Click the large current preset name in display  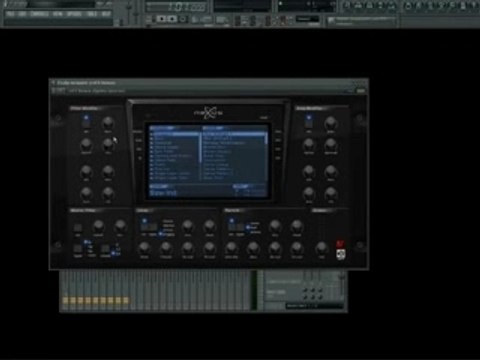tap(164, 193)
